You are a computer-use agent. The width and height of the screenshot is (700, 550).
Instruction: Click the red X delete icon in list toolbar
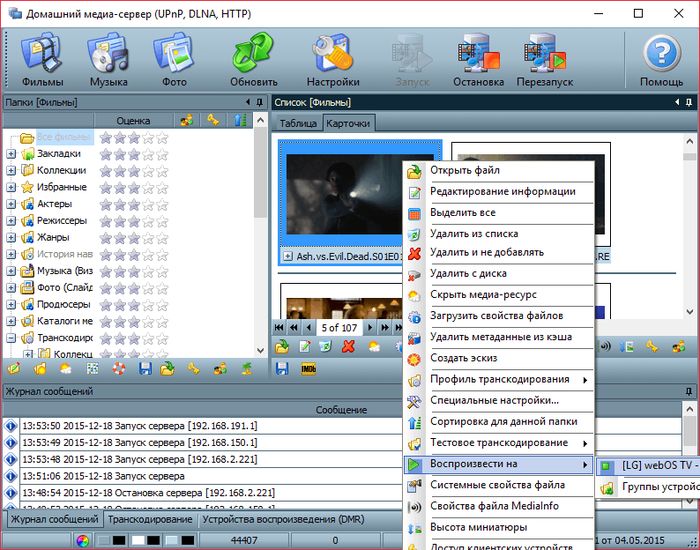(349, 346)
